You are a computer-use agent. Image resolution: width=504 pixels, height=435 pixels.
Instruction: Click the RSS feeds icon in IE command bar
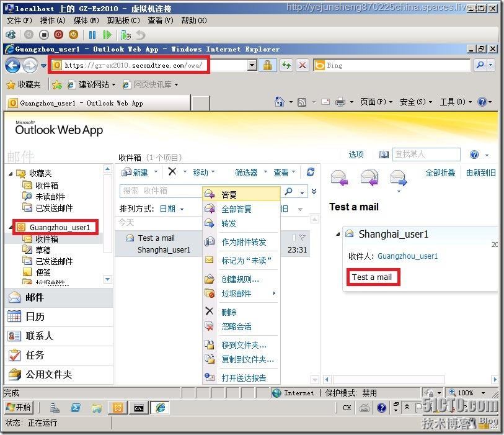tap(302, 102)
